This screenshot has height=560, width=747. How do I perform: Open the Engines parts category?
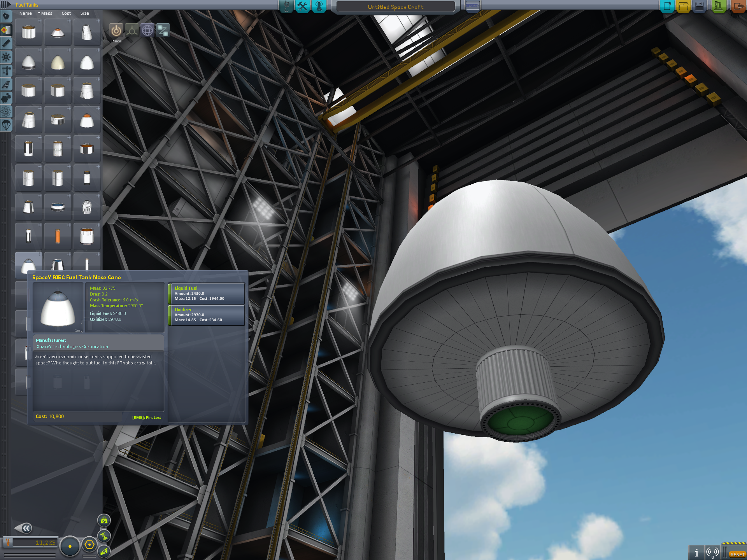[6, 44]
